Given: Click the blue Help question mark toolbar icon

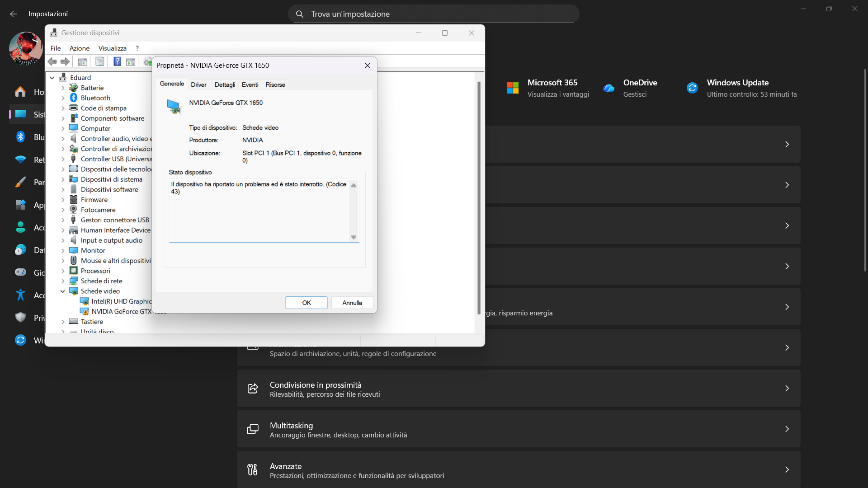Looking at the screenshot, I should (x=117, y=61).
